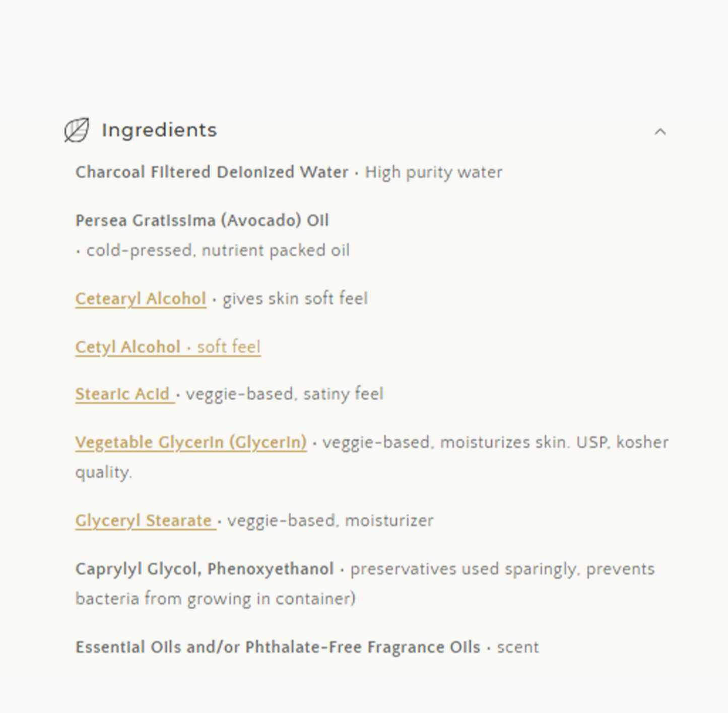Click the preservatives used sparingly description
This screenshot has height=713, width=728.
[x=501, y=568]
